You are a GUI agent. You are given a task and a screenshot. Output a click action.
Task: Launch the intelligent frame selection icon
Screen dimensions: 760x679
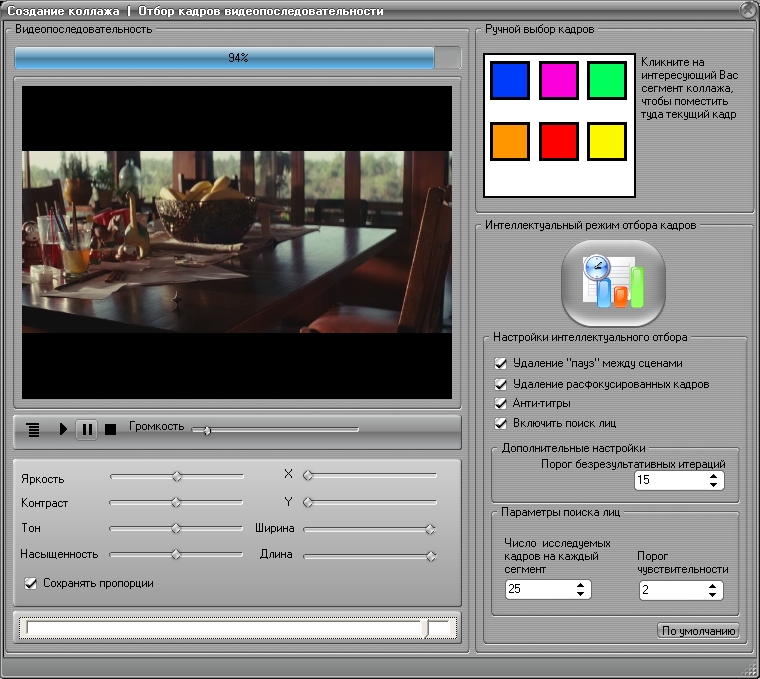[x=613, y=283]
